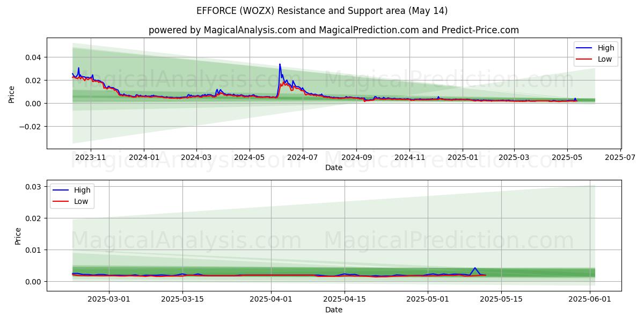Click the '2025-04-15' x-axis label

pos(345,301)
